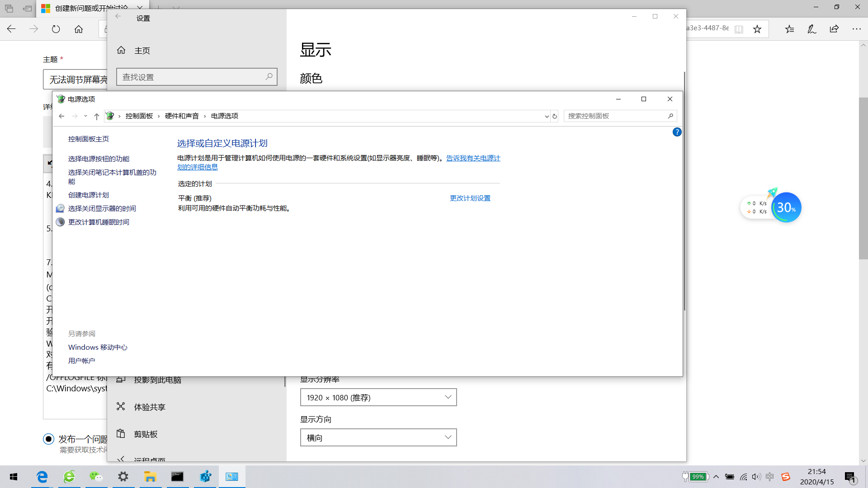868x488 pixels.
Task: Open File Explorer from taskbar
Action: click(x=150, y=477)
